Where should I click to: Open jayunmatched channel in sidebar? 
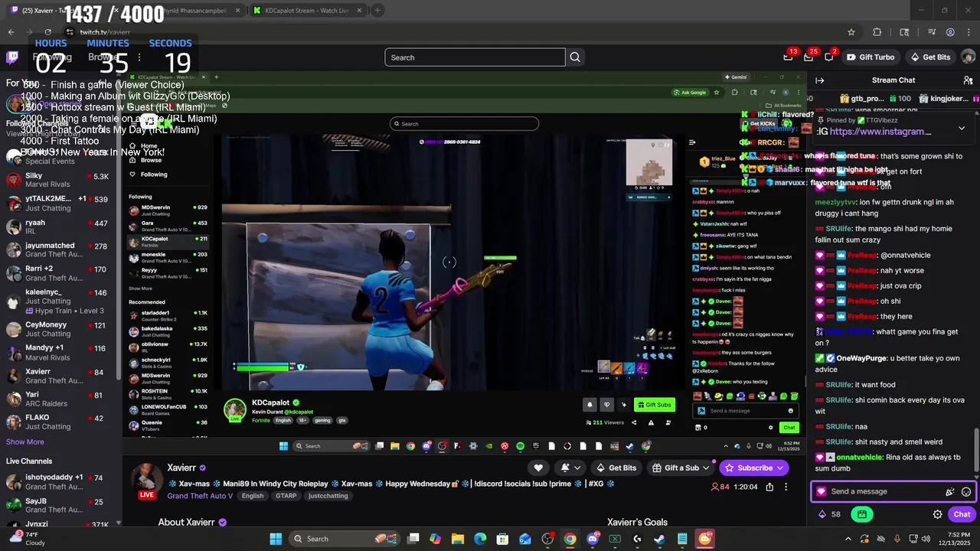(x=59, y=250)
